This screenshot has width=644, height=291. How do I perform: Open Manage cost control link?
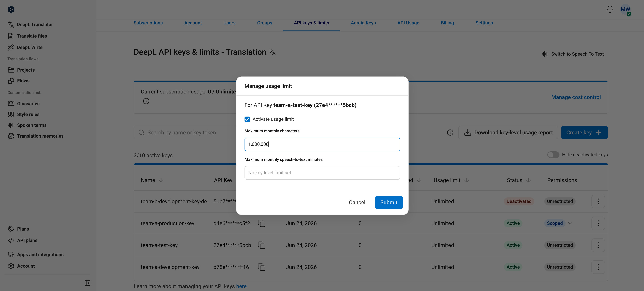(576, 97)
